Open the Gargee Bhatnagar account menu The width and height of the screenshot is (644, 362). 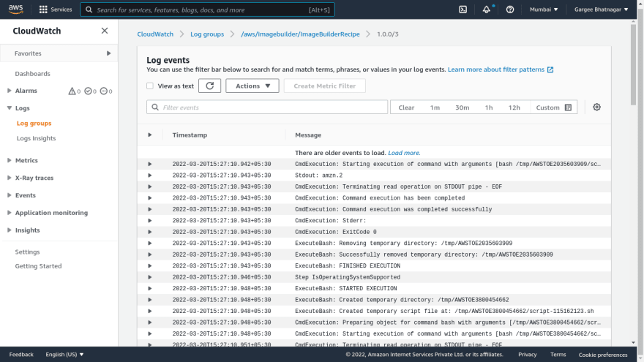tap(601, 10)
